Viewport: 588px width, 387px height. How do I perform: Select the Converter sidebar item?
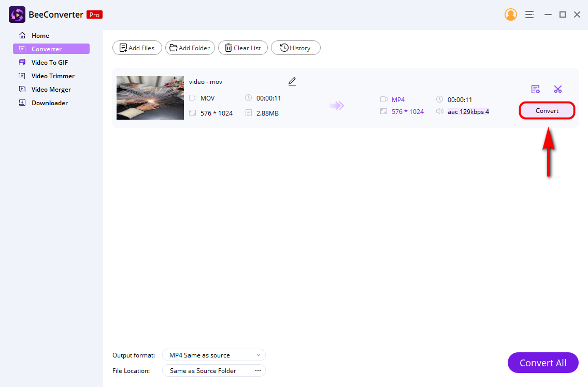[51, 49]
